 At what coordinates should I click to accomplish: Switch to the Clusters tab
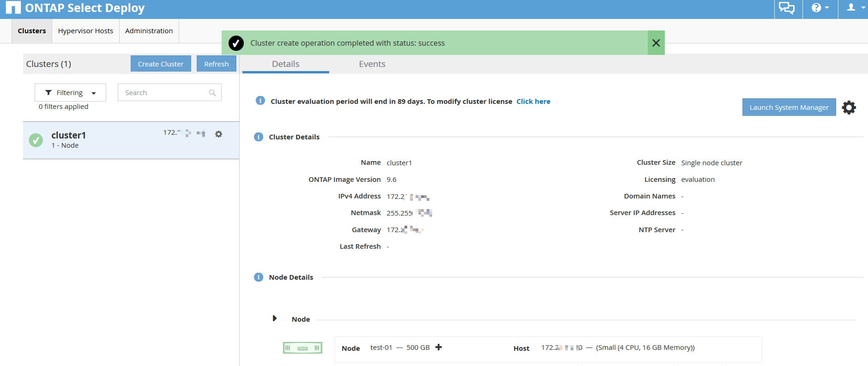[32, 31]
